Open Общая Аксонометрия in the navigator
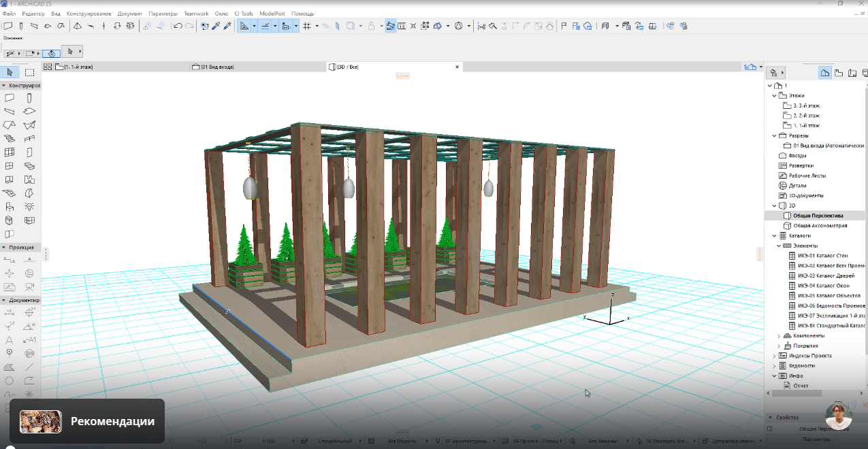The height and width of the screenshot is (449, 868). 820,225
